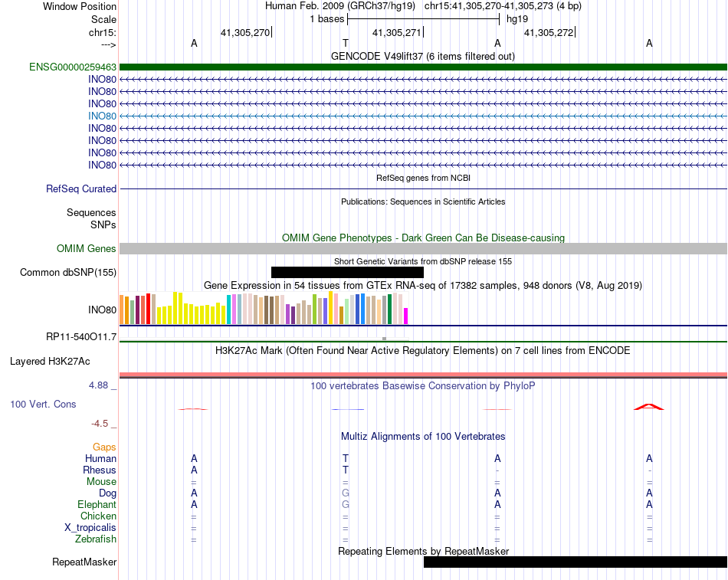This screenshot has width=728, height=580.
Task: Open Repeating Elements by RepeatMasker title
Action: click(424, 551)
